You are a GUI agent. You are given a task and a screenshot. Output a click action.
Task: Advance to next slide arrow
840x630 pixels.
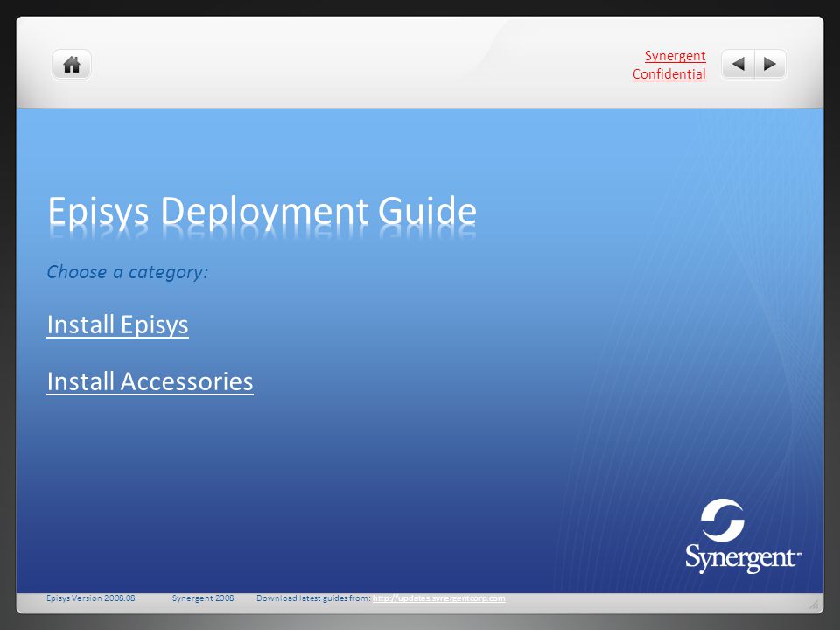pyautogui.click(x=770, y=64)
